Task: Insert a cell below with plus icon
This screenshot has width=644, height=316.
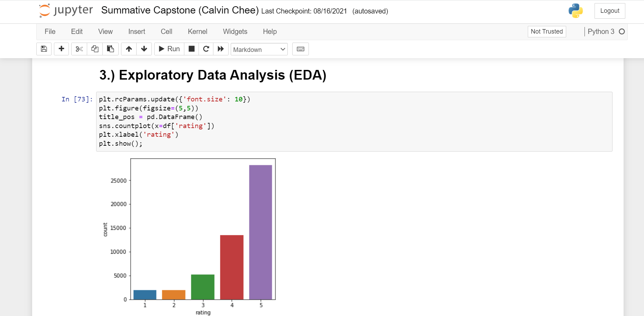Action: click(61, 49)
